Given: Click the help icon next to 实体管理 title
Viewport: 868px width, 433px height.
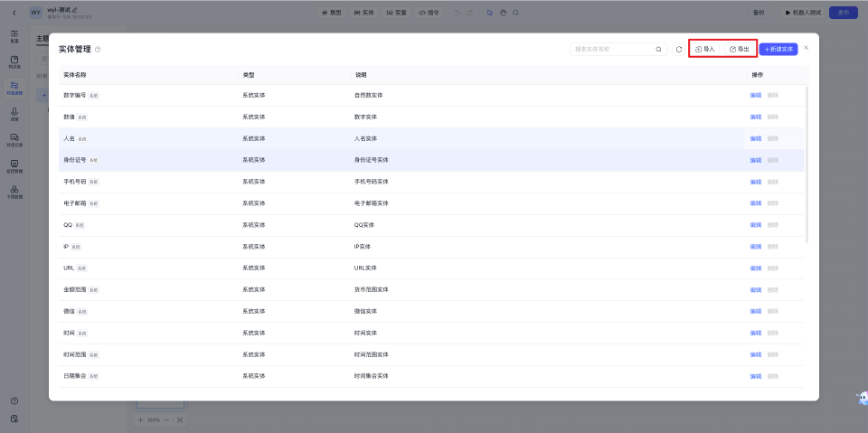Looking at the screenshot, I should (x=98, y=50).
